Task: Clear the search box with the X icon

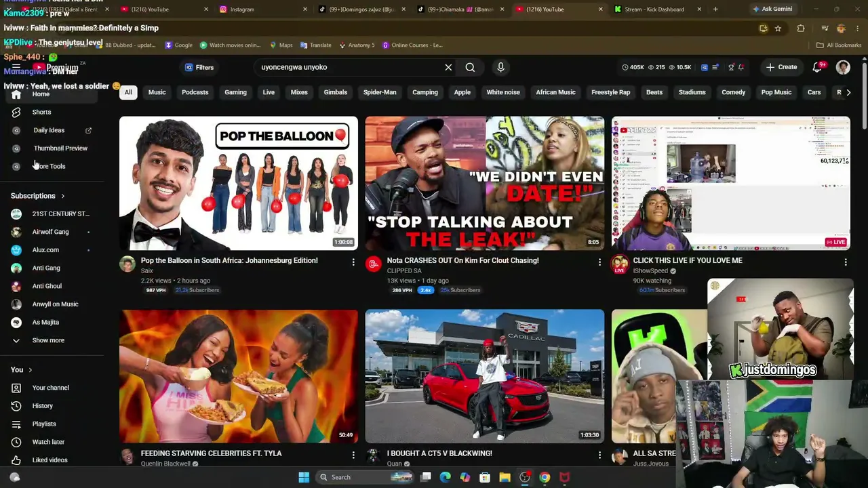Action: point(448,67)
